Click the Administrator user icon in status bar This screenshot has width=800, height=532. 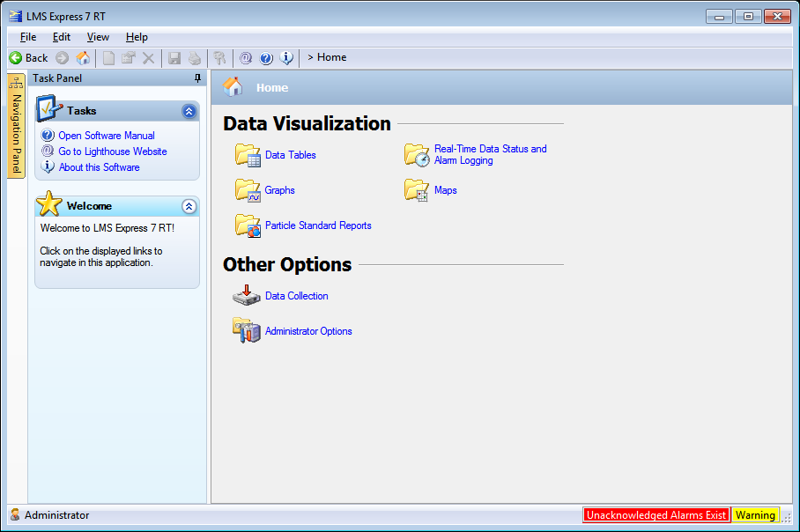click(15, 514)
